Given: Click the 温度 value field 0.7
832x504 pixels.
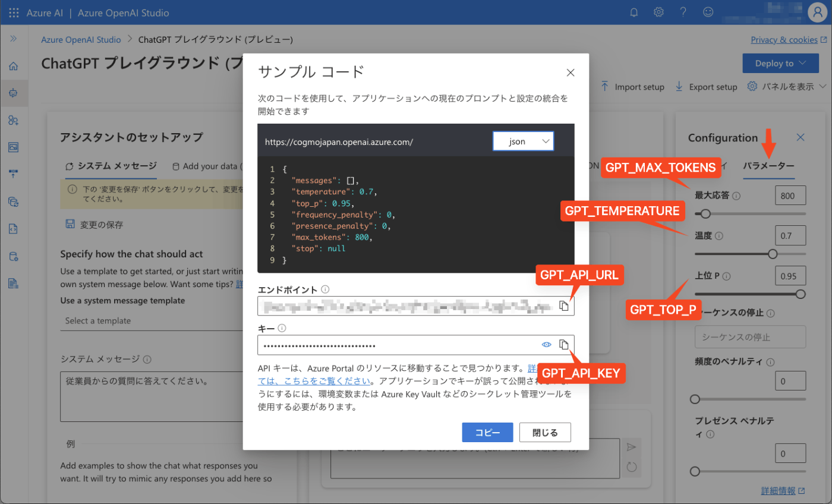Looking at the screenshot, I should [790, 236].
